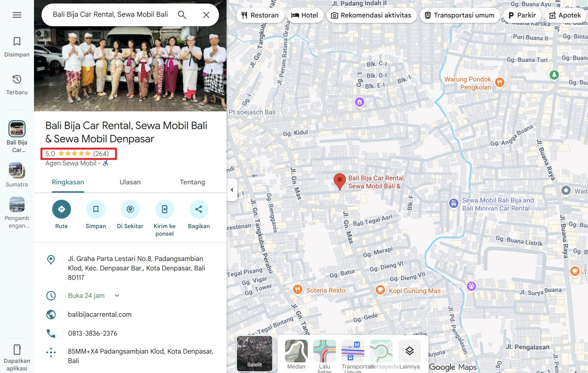
Task: Enable the Bersepeda cycling layer
Action: pos(381,351)
